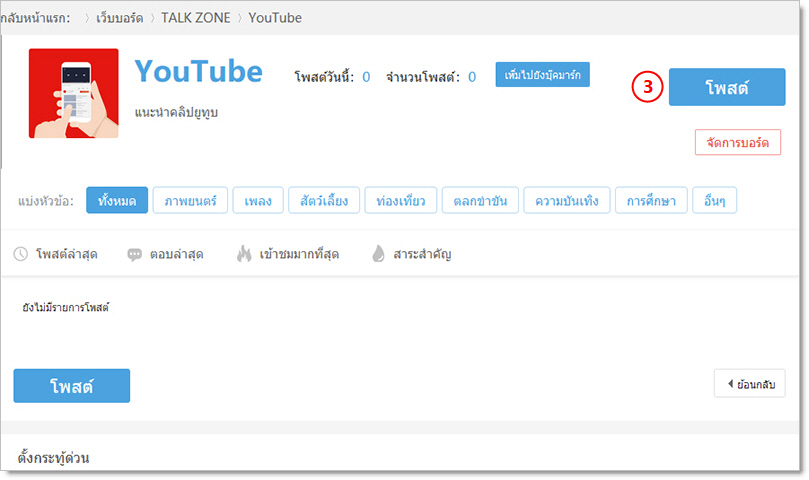Screen dimensions: 809x480
Task: Filter topics by ความบันเทิง
Action: coord(567,200)
